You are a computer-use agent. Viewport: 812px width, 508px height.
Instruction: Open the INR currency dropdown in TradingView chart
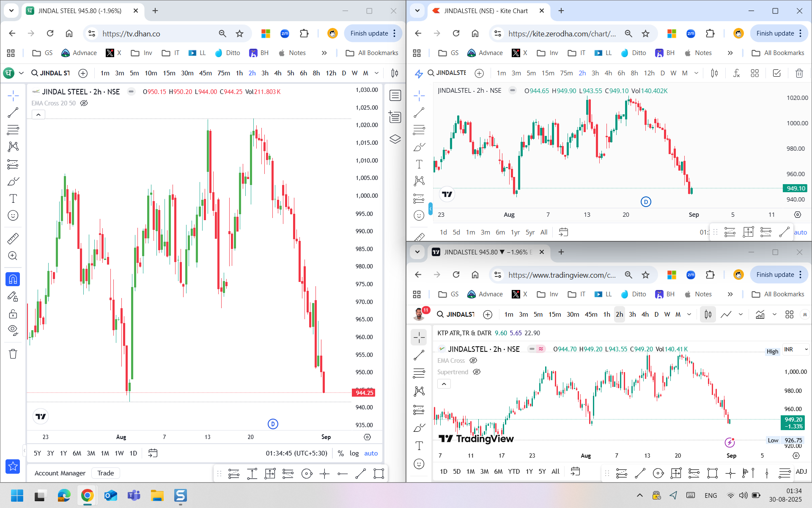(x=796, y=349)
